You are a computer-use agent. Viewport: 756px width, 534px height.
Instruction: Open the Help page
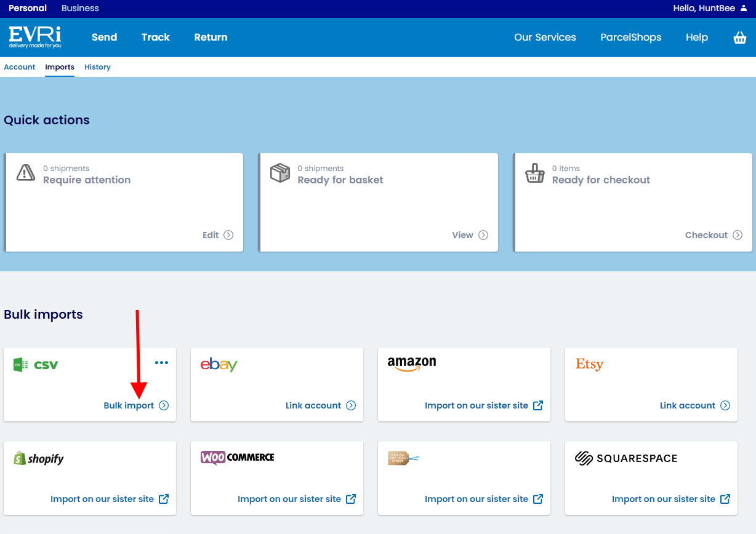pyautogui.click(x=697, y=38)
